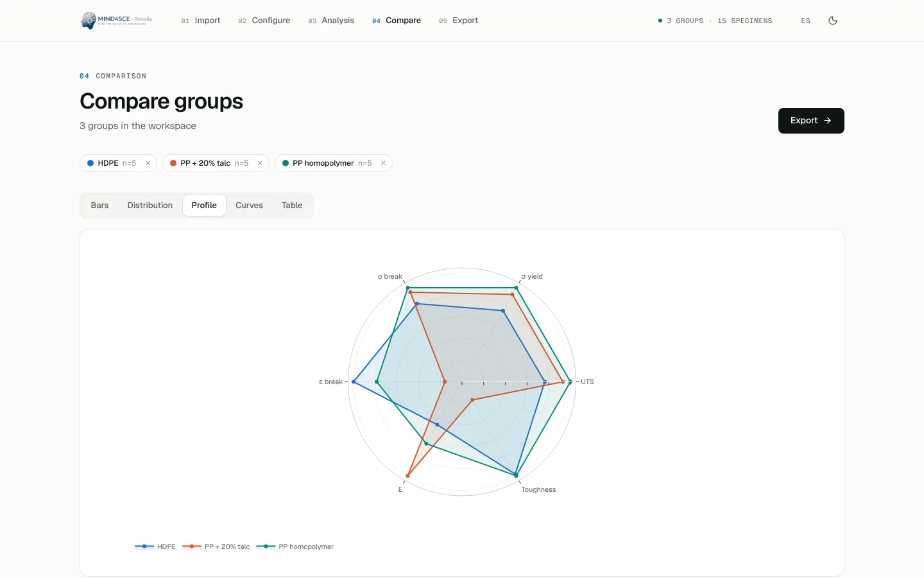Screen dimensions: 924x578
Task: Click the Compare groups heading
Action: coord(162,101)
